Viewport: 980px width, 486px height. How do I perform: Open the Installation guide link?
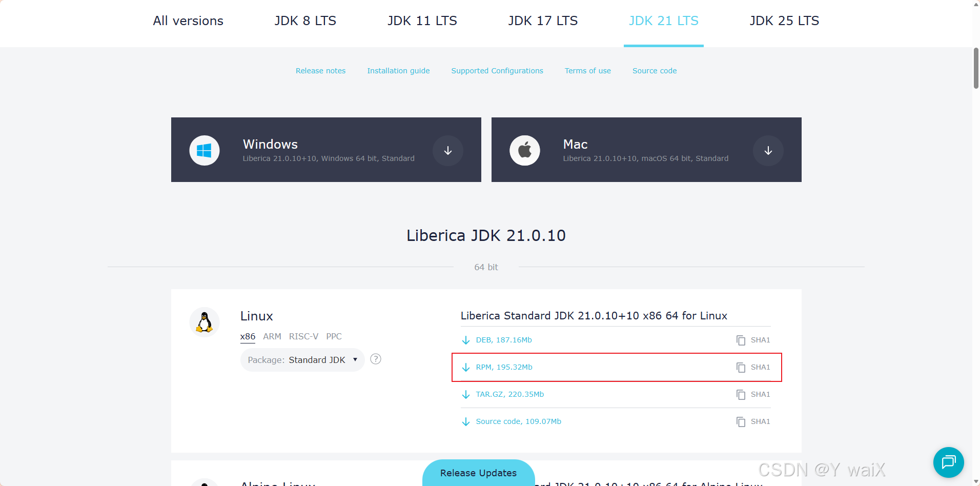click(x=398, y=71)
